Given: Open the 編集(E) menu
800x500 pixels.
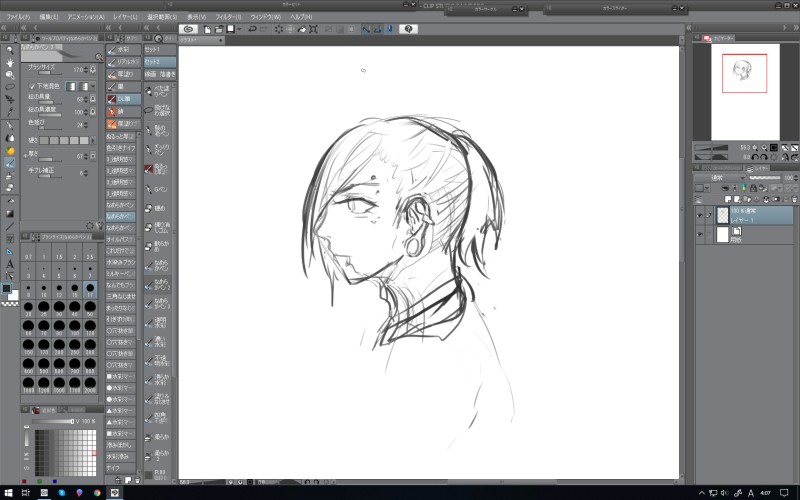Looking at the screenshot, I should (48, 16).
